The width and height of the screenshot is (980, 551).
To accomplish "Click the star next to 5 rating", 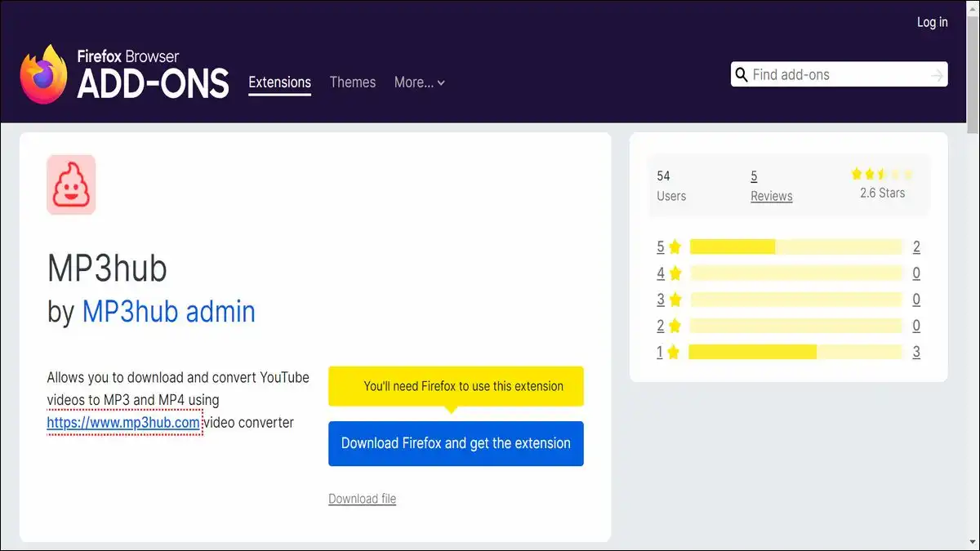I will point(675,247).
